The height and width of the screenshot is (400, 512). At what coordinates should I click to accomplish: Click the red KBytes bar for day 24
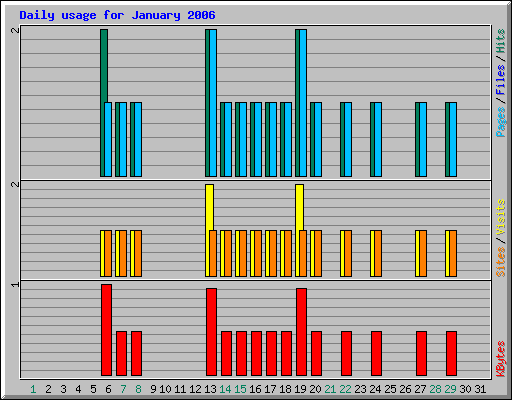coord(376,353)
